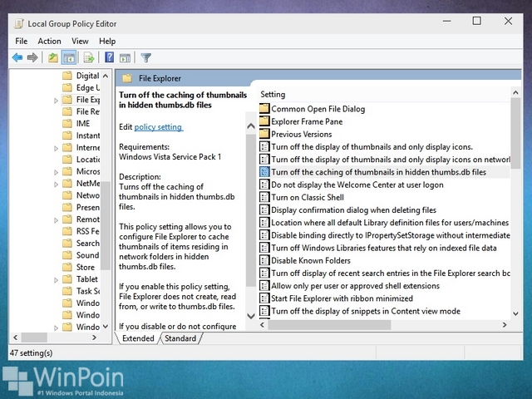Select the Previous Versions folder icon
Image resolution: width=532 pixels, height=399 pixels.
[264, 134]
